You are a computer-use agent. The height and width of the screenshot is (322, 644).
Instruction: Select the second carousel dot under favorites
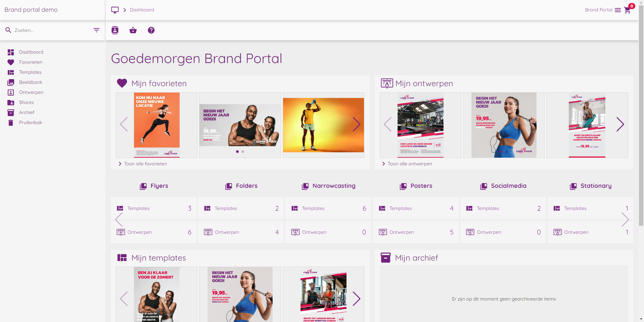pyautogui.click(x=242, y=152)
